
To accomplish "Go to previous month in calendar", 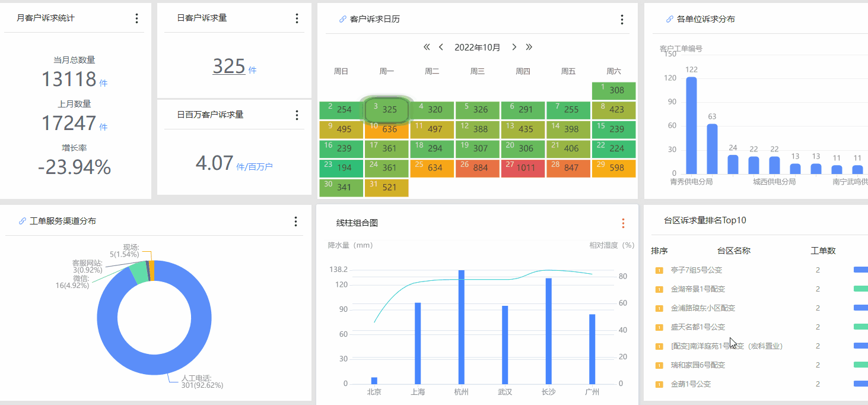I will pos(441,48).
